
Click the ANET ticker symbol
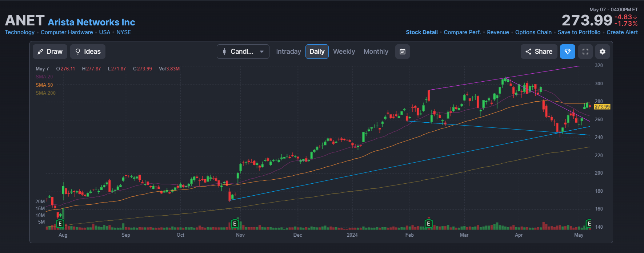tap(25, 21)
